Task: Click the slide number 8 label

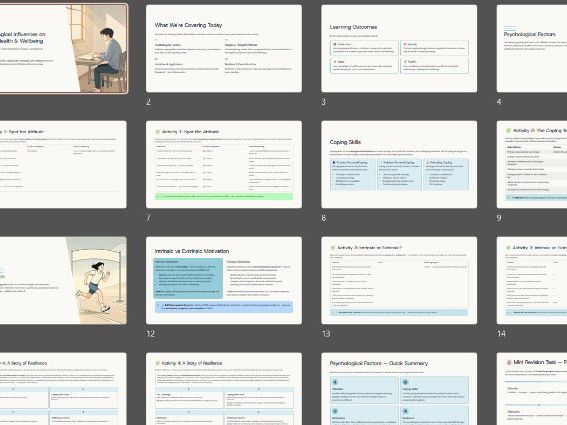Action: click(324, 218)
